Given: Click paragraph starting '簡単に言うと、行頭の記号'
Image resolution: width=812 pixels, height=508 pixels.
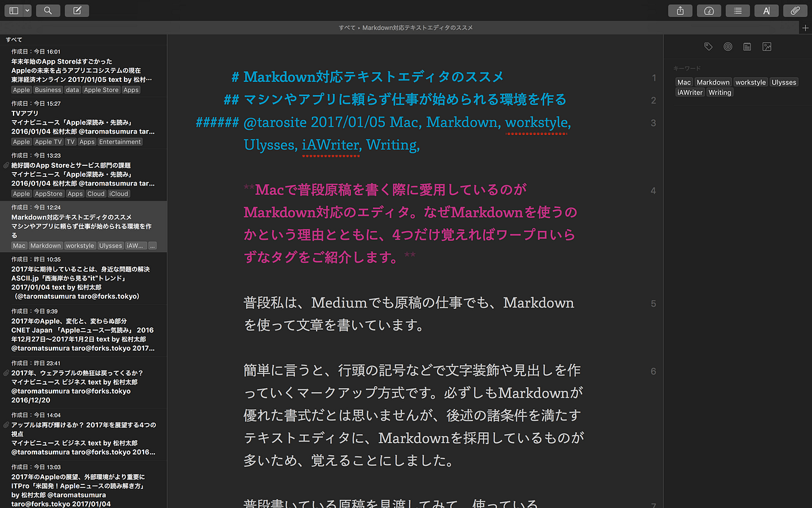Looking at the screenshot, I should tap(413, 415).
